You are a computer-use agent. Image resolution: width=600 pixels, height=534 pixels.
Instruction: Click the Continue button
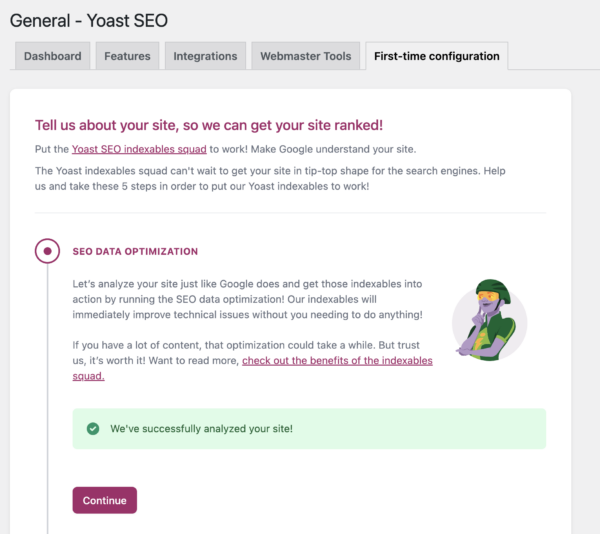pyautogui.click(x=104, y=500)
